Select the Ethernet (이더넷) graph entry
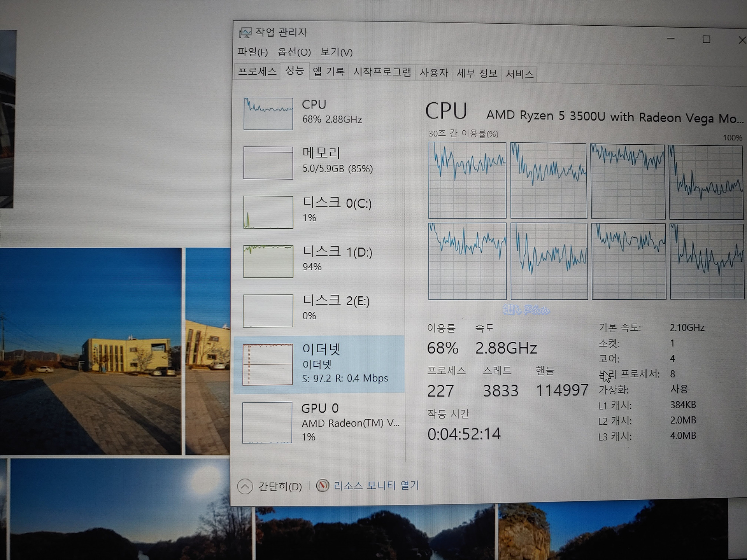This screenshot has width=747, height=560. (x=268, y=365)
